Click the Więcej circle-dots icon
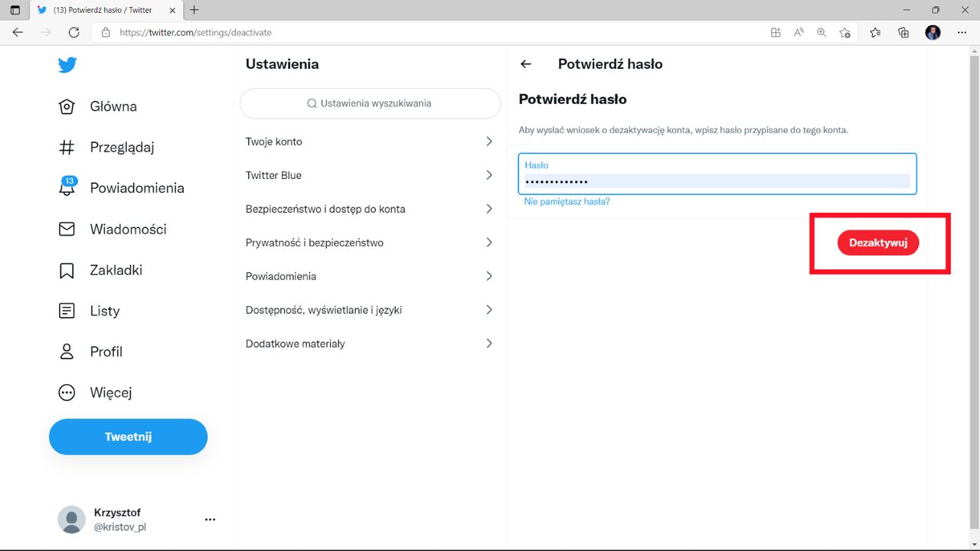 coord(67,393)
